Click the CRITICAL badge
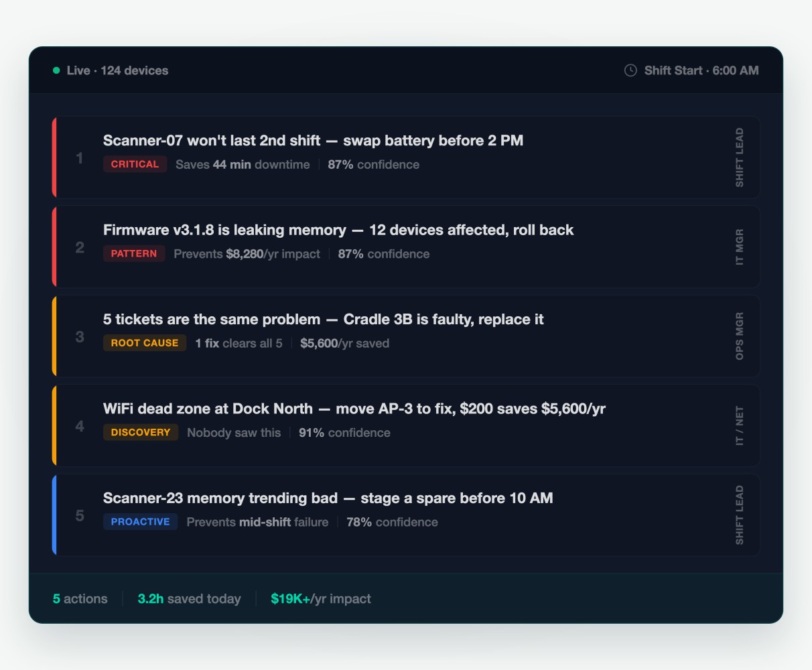812x670 pixels. pos(135,164)
